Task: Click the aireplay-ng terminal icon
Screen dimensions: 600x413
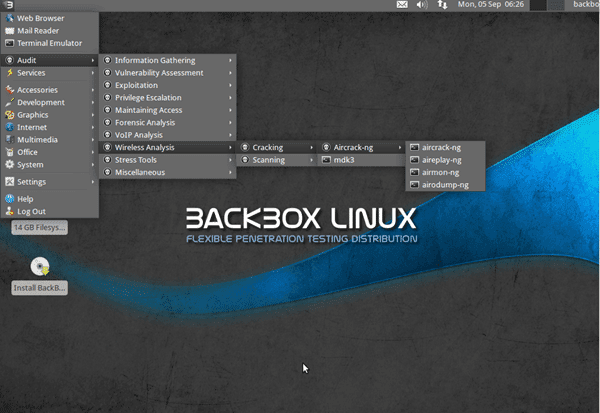Action: click(x=414, y=160)
